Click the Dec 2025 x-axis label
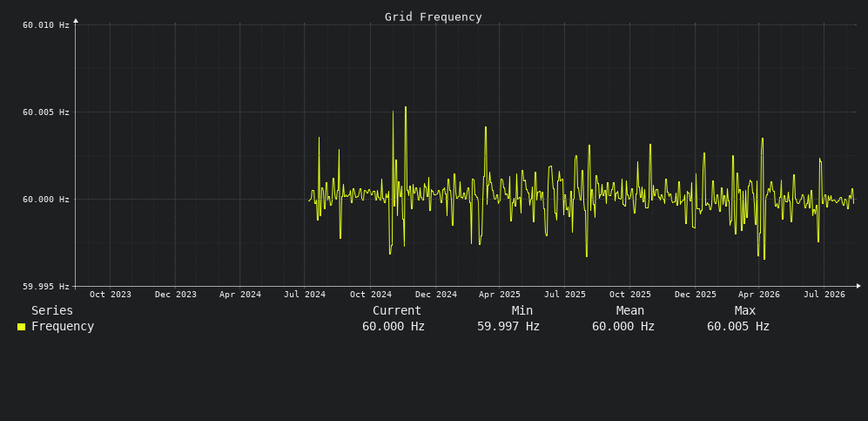 (x=696, y=294)
